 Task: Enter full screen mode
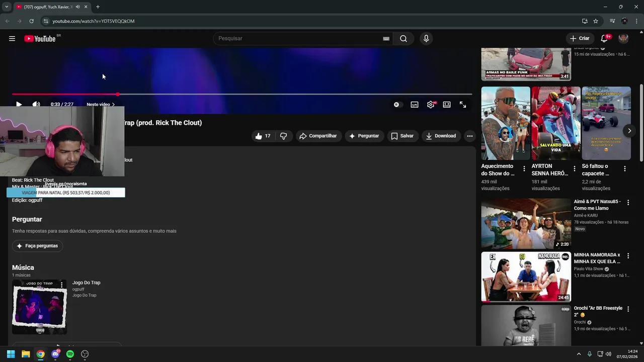click(x=463, y=105)
